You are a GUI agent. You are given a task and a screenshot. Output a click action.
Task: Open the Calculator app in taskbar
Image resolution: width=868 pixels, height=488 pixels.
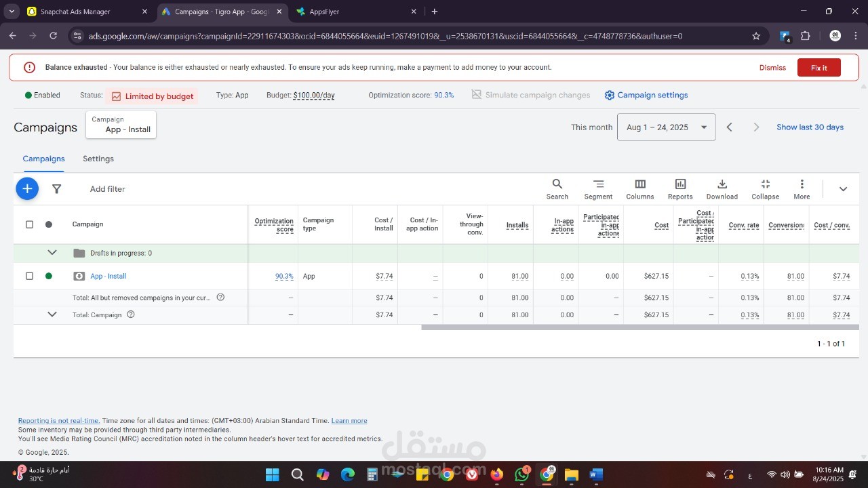point(372,474)
